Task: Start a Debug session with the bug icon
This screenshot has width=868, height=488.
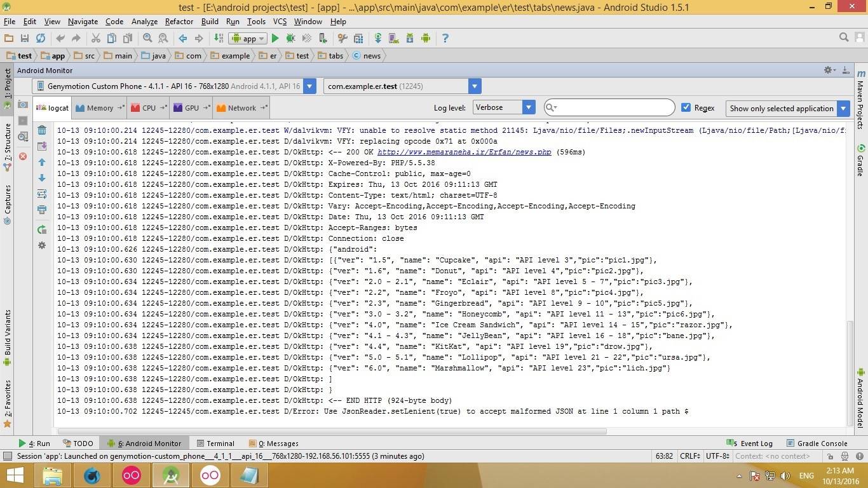Action: pyautogui.click(x=290, y=38)
